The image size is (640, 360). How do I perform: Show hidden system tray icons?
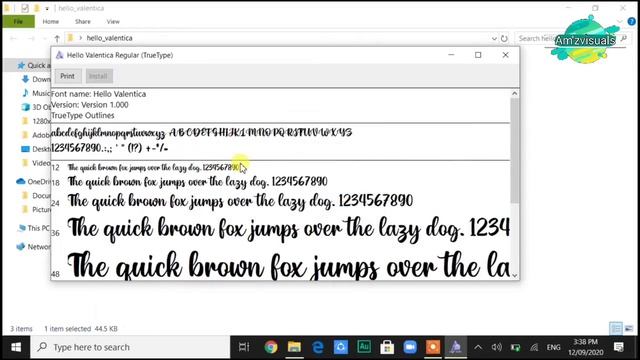pos(478,347)
